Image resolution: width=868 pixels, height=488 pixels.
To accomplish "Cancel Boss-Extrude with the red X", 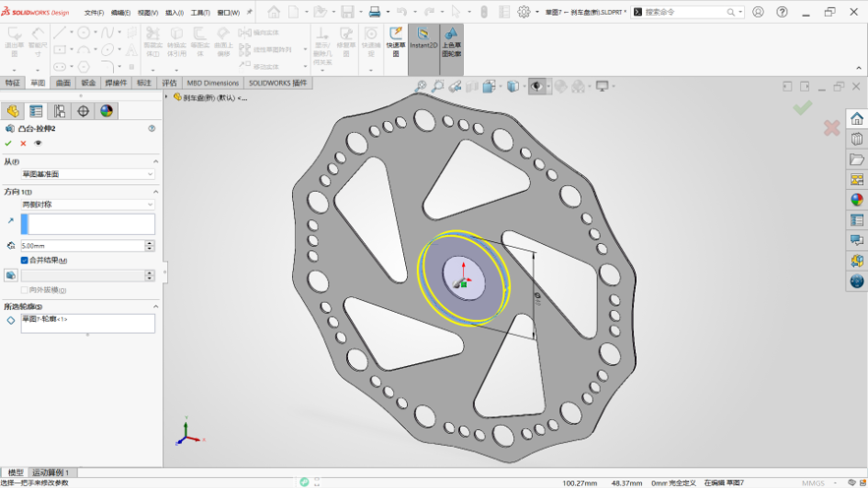I will coord(24,144).
